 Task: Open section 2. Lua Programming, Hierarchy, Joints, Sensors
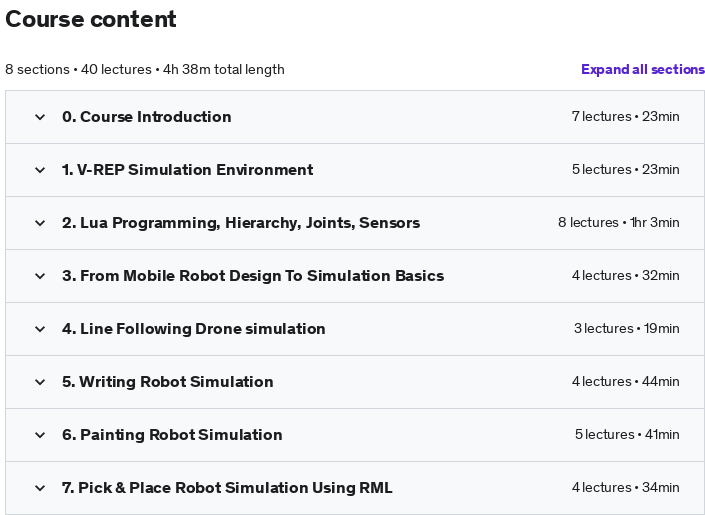[x=241, y=223]
